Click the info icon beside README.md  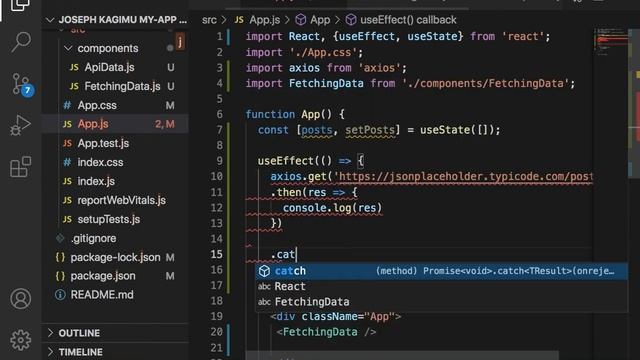(x=60, y=295)
